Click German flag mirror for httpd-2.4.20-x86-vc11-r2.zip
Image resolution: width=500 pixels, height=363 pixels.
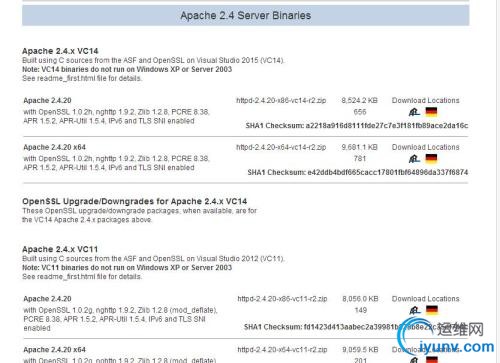(x=432, y=310)
